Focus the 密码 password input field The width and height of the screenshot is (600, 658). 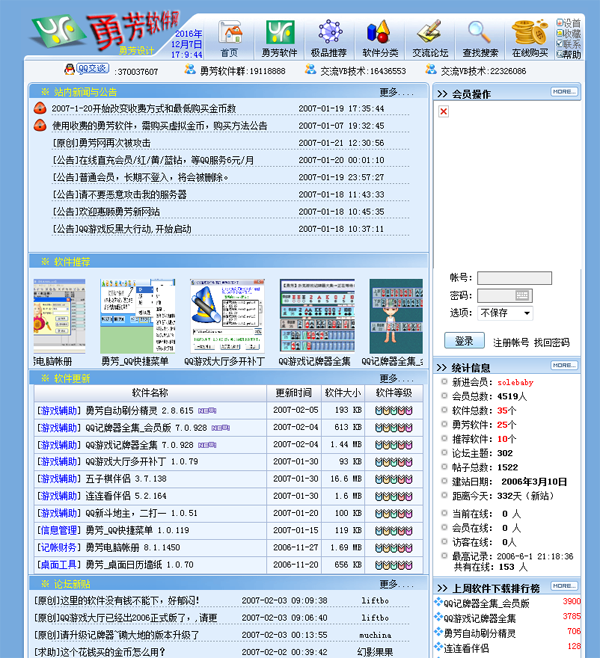pyautogui.click(x=505, y=295)
